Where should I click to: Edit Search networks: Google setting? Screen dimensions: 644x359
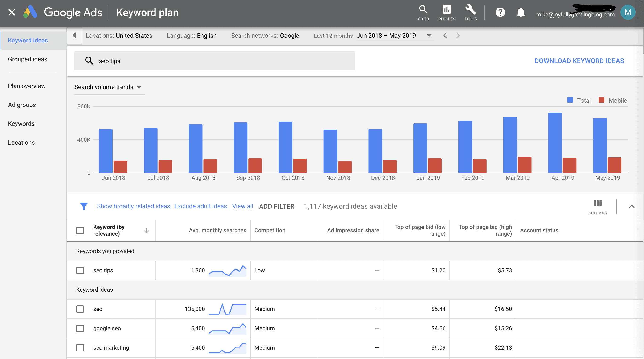[x=265, y=36]
